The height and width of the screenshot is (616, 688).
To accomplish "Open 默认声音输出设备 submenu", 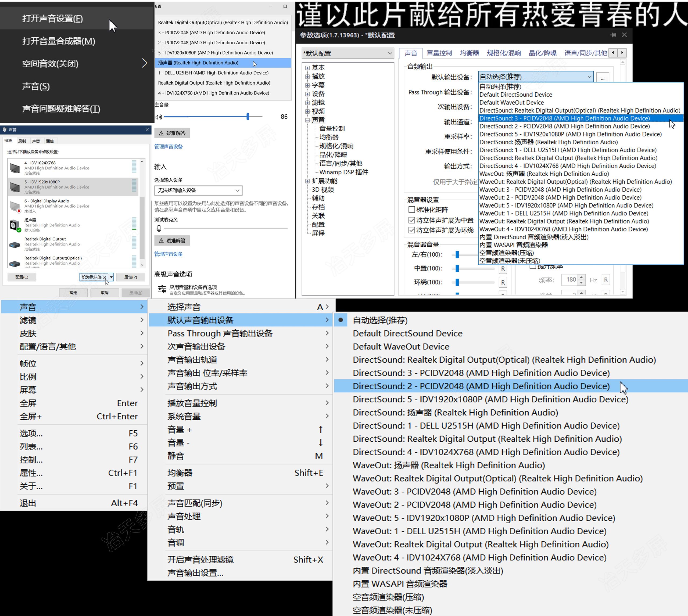I will pyautogui.click(x=240, y=320).
